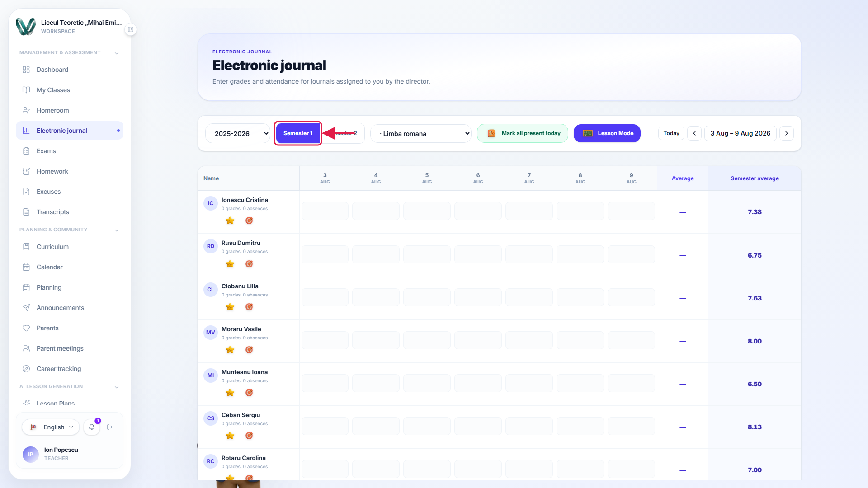
Task: Click the star icon for Ionescu Cristina
Action: 230,221
